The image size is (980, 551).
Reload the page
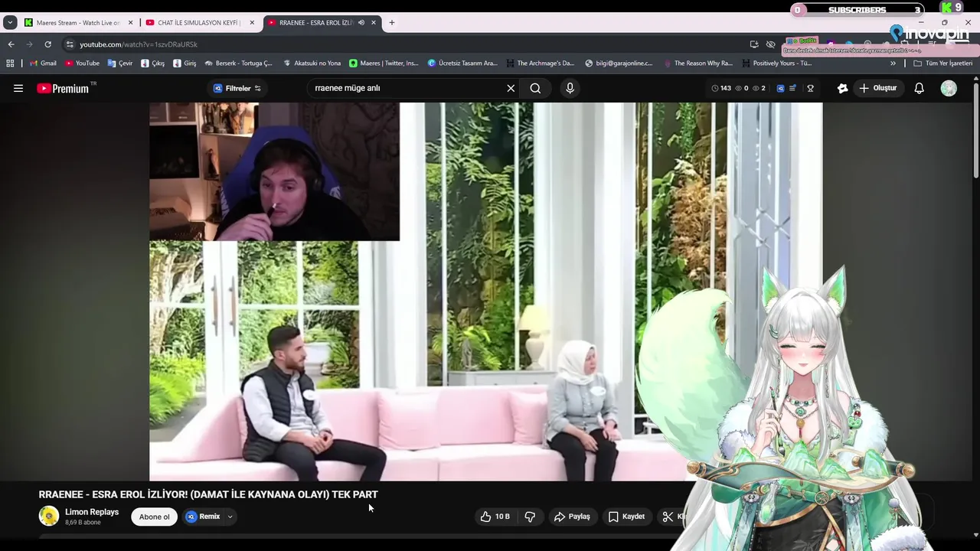(47, 44)
